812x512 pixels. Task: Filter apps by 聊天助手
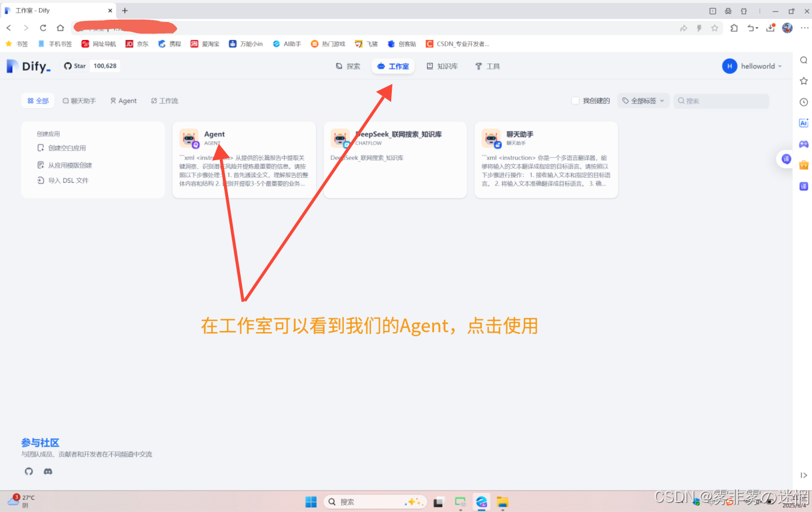coord(79,101)
